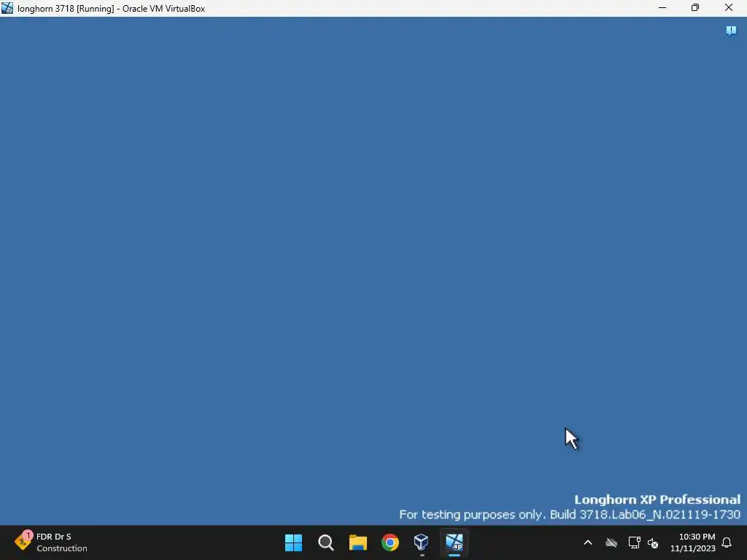Viewport: 747px width, 560px height.
Task: Show hidden system tray icons
Action: coord(588,542)
